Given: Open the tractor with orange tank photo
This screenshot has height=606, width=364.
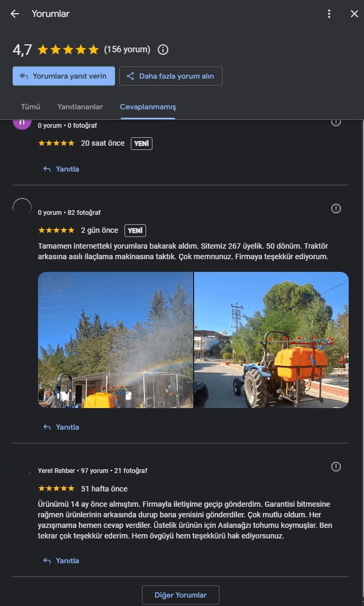Looking at the screenshot, I should pos(271,340).
